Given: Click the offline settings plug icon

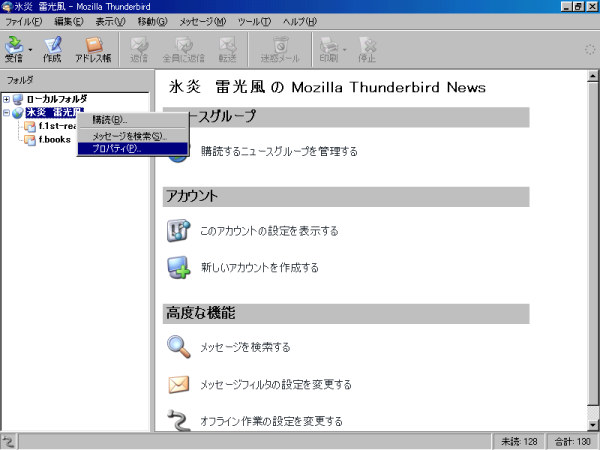Looking at the screenshot, I should tap(178, 420).
